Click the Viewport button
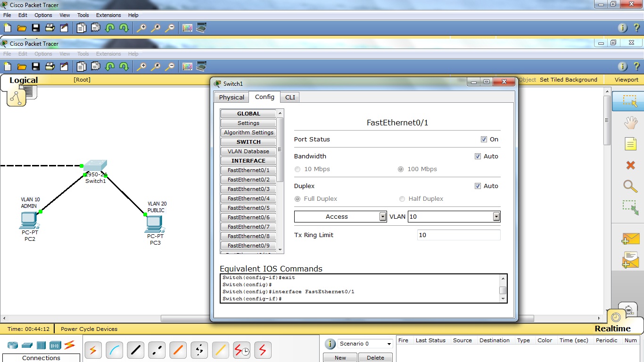The image size is (644, 362). click(627, 80)
